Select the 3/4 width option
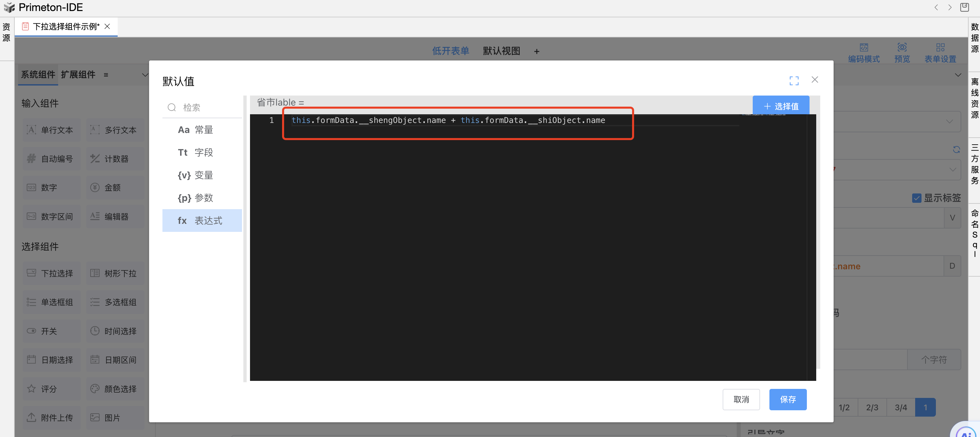Viewport: 980px width, 437px height. click(x=900, y=407)
